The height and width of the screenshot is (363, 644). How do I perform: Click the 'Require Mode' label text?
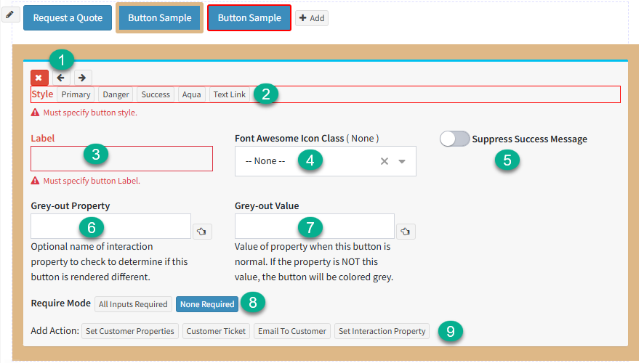pyautogui.click(x=61, y=303)
